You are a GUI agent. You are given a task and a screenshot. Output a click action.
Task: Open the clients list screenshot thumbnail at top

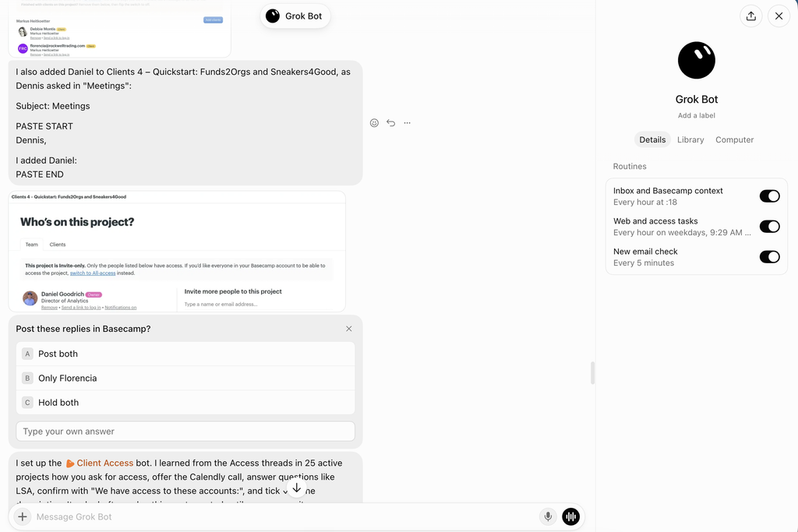point(119,29)
